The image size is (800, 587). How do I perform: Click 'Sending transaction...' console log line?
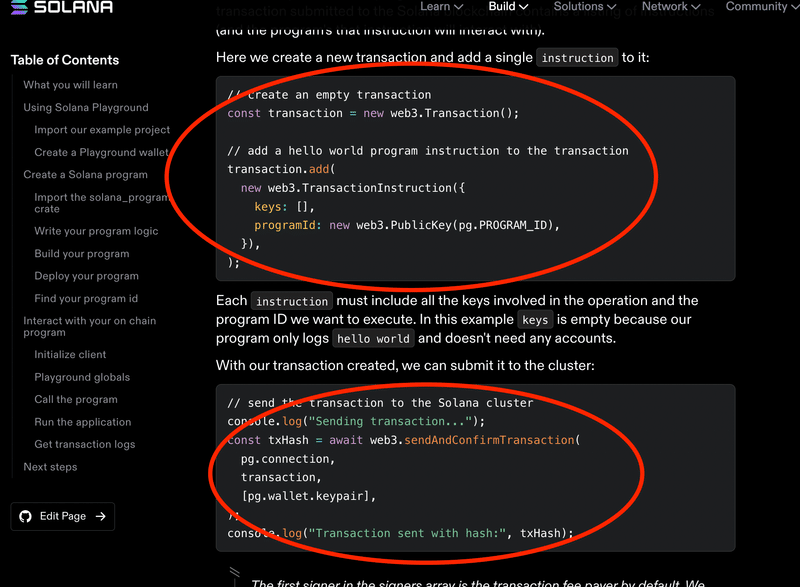[356, 421]
